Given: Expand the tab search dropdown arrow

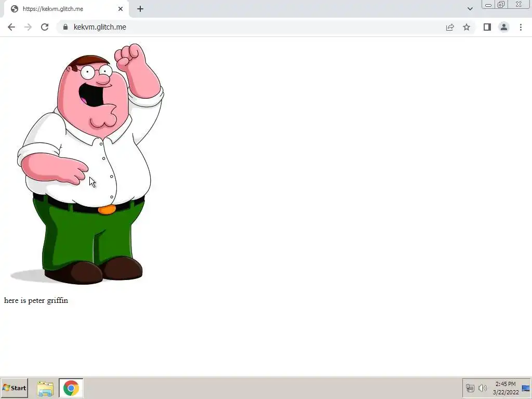Looking at the screenshot, I should click(x=470, y=9).
